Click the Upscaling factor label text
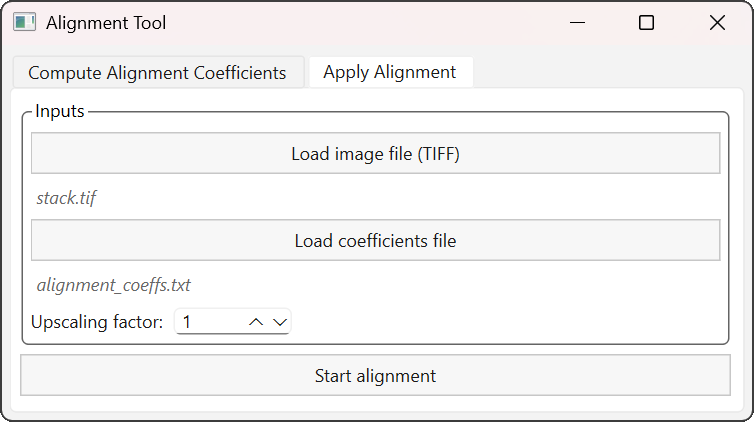 [97, 322]
